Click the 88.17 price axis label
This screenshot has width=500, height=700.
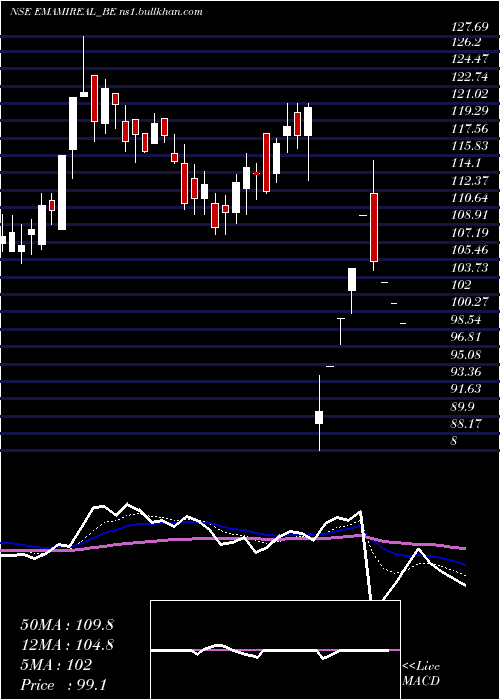467,424
